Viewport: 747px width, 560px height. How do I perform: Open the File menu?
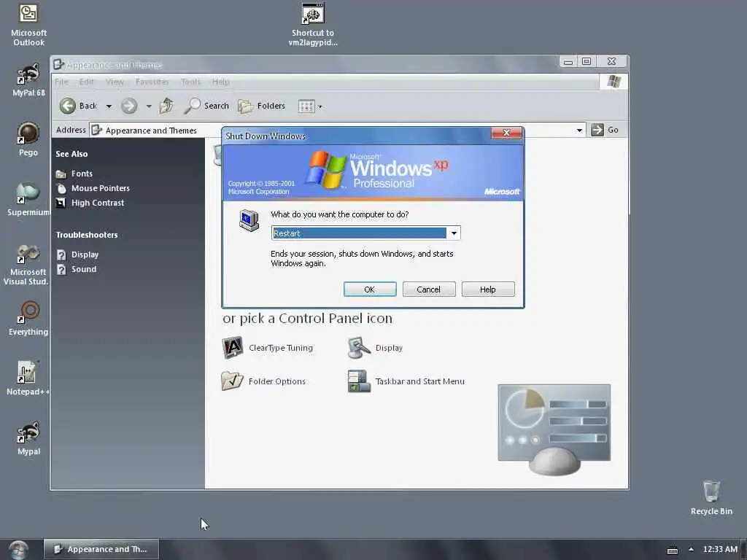pos(61,82)
